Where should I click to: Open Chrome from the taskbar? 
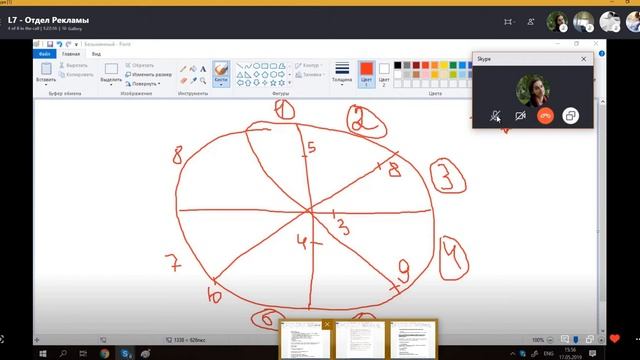[x=104, y=353]
